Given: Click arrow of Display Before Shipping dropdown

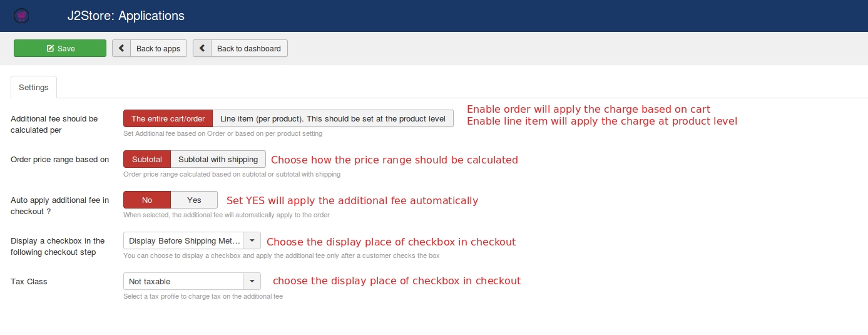Looking at the screenshot, I should [x=252, y=240].
